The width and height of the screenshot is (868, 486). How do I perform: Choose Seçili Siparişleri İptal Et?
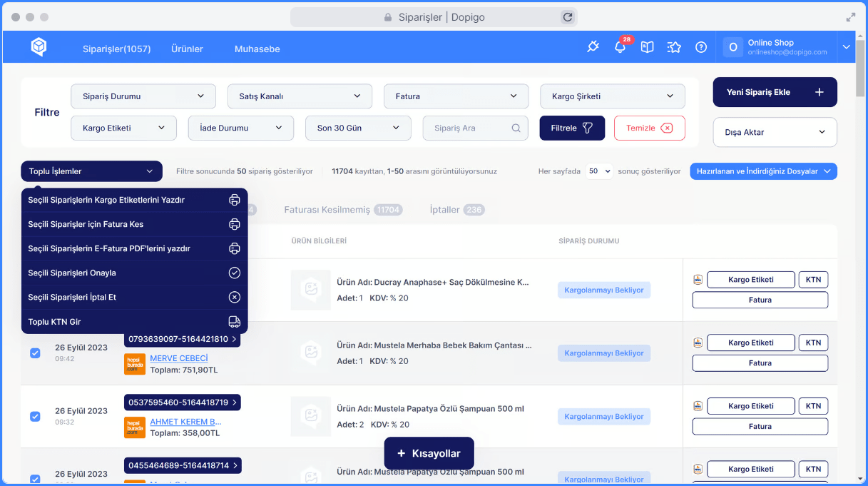135,298
